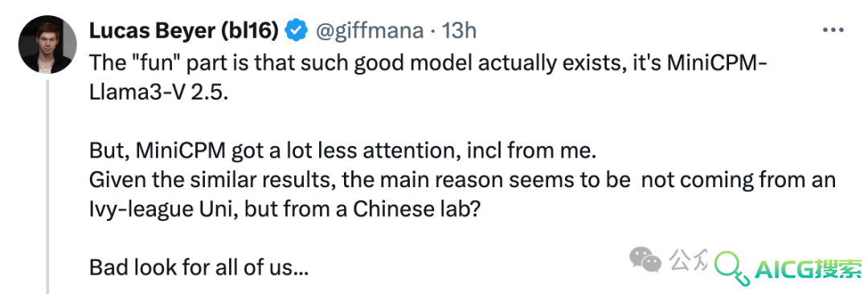The width and height of the screenshot is (868, 294).
Task: Click the 公众 watermark characters
Action: (687, 259)
